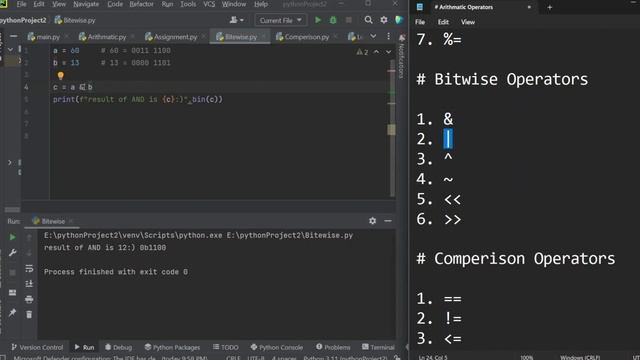Open the Debug tool window tab

pyautogui.click(x=118, y=347)
